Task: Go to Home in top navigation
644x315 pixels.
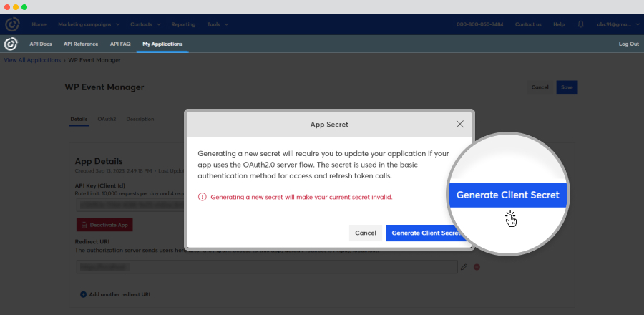Action: [39, 24]
